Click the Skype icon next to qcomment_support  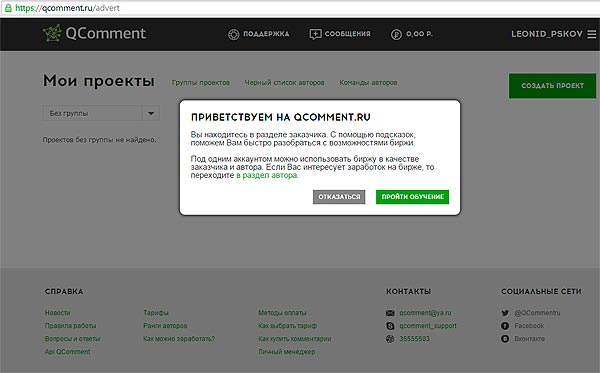(x=390, y=326)
